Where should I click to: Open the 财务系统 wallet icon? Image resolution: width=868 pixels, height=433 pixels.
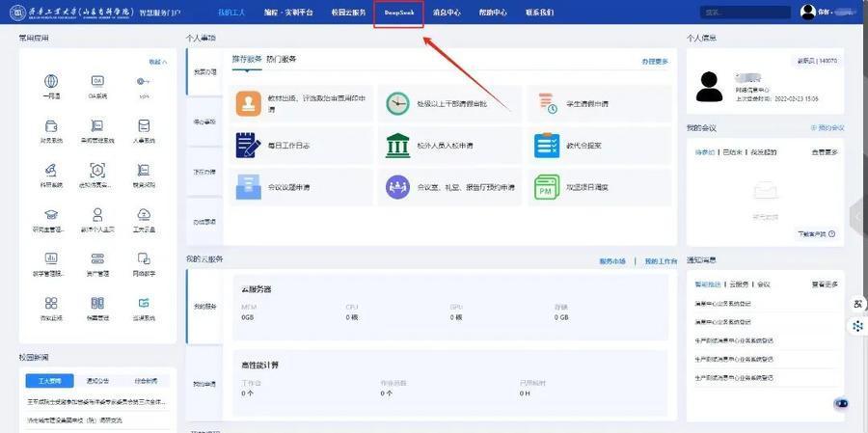(51, 126)
